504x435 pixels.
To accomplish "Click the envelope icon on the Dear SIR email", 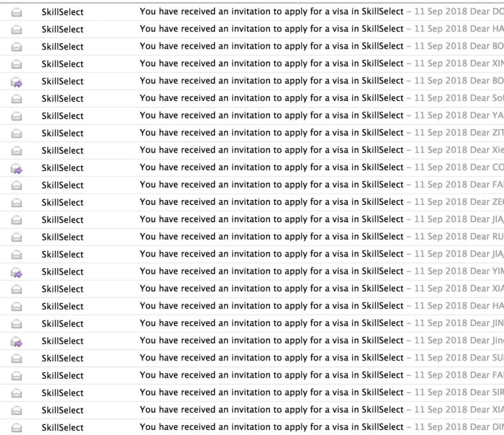I will (16, 393).
